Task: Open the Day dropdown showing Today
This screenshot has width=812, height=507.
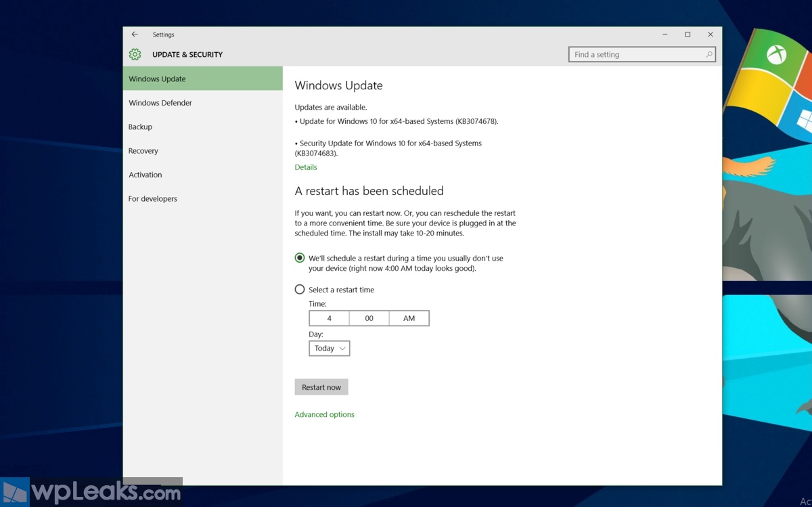Action: (x=330, y=349)
